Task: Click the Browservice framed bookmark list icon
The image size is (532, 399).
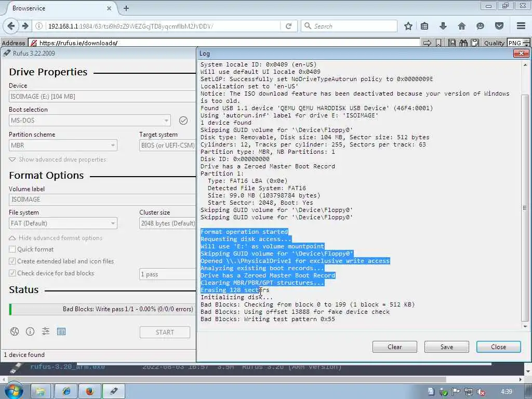Action: point(452,43)
